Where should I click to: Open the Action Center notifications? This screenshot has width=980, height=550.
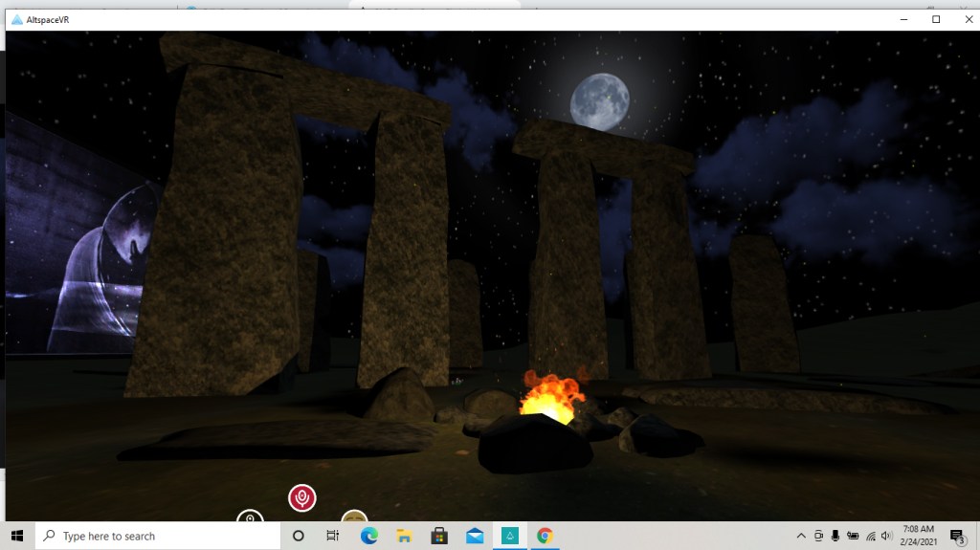(x=957, y=536)
